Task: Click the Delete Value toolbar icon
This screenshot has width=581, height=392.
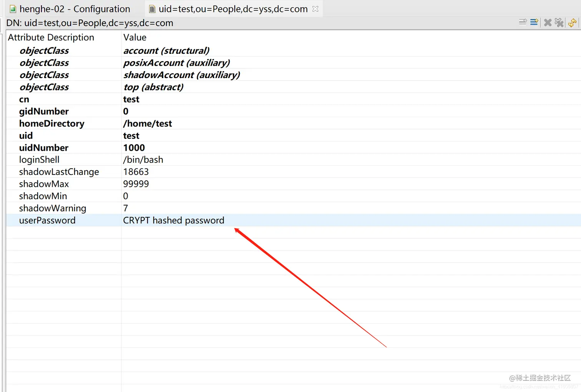Action: [548, 23]
